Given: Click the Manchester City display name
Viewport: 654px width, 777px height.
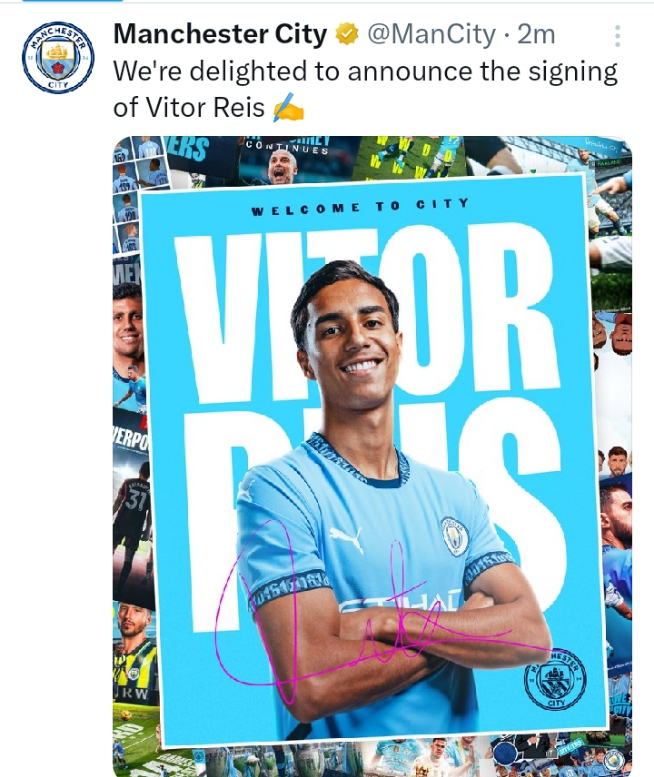Looking at the screenshot, I should 220,35.
